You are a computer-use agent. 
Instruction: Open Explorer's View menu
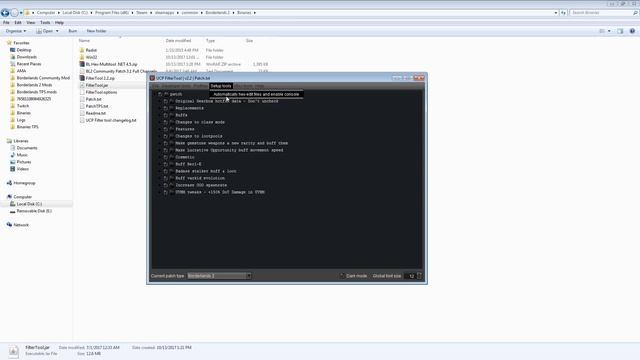click(31, 23)
